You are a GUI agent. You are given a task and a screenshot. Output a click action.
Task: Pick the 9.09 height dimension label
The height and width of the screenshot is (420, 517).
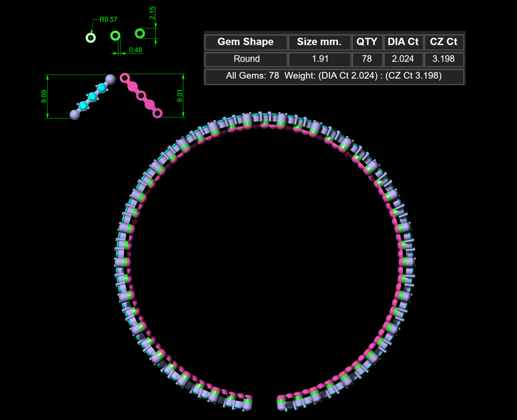click(44, 97)
